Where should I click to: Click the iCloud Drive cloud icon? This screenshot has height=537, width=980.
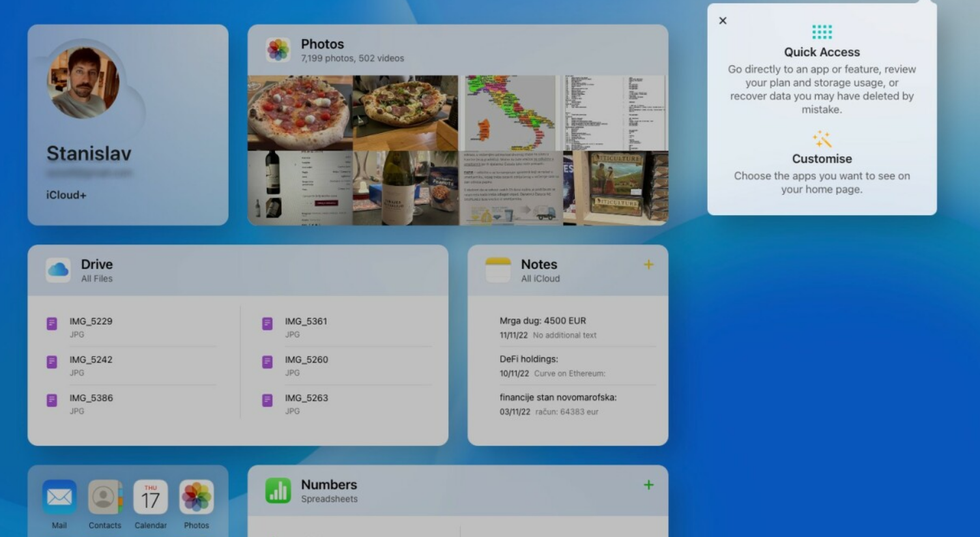point(58,270)
